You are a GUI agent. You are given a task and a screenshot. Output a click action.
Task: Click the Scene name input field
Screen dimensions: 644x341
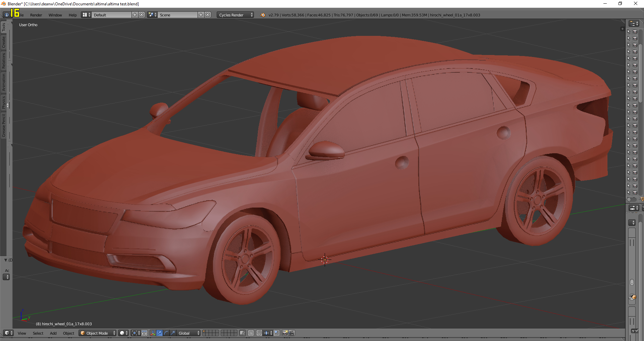click(178, 15)
